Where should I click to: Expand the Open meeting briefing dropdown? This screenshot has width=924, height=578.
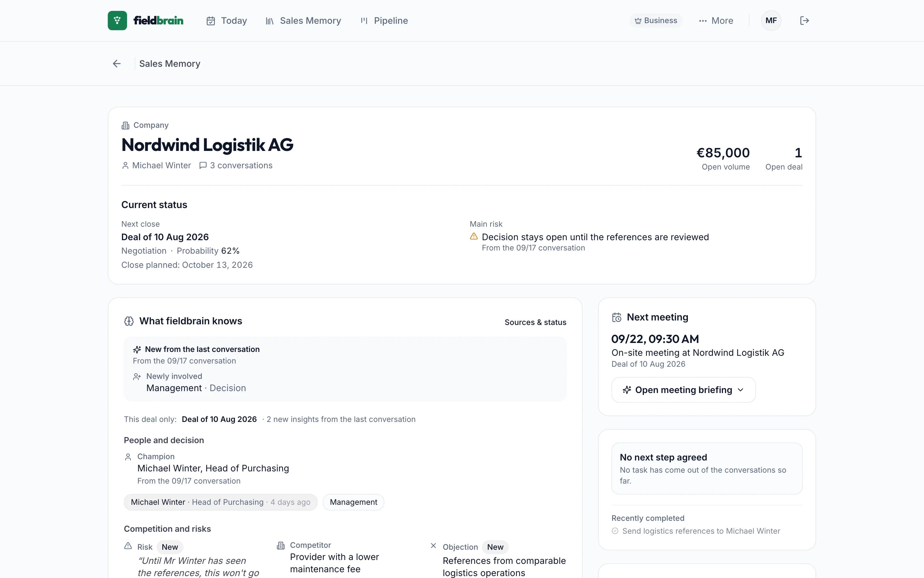click(683, 390)
